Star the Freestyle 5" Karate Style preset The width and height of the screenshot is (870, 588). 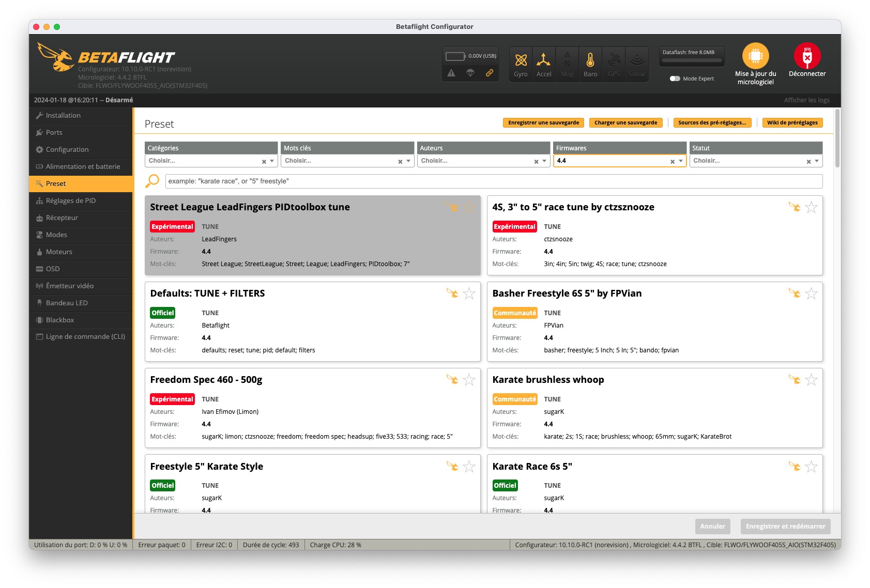469,467
